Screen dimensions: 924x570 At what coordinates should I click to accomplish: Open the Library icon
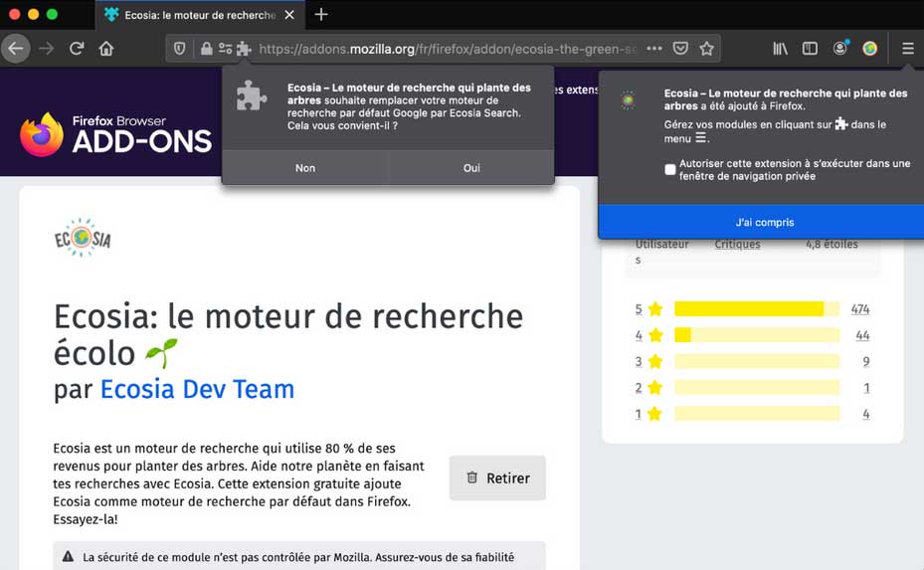[780, 49]
